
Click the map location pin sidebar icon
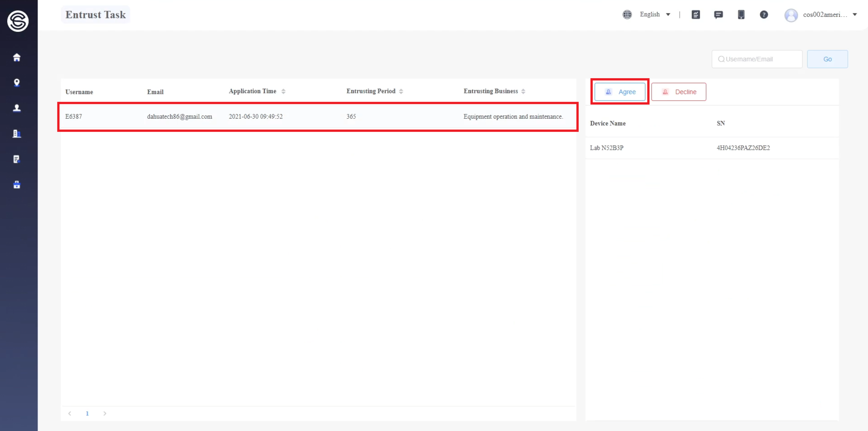pos(17,83)
